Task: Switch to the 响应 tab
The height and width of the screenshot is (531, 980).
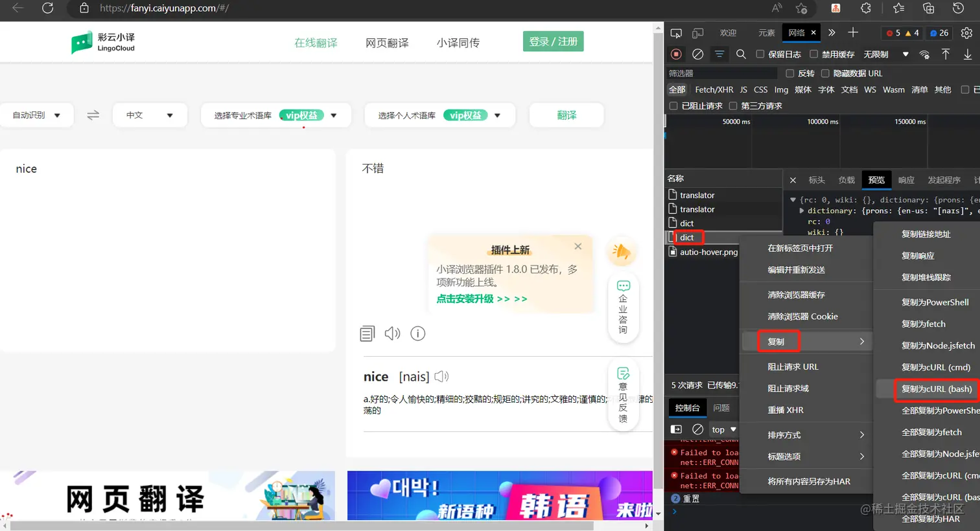Action: (906, 180)
